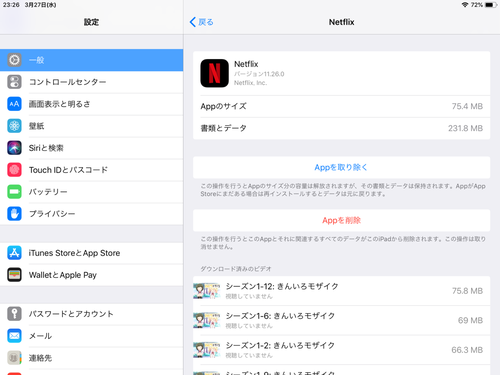500x375 pixels.
Task: Tap the 連絡先 contacts icon
Action: [14, 358]
